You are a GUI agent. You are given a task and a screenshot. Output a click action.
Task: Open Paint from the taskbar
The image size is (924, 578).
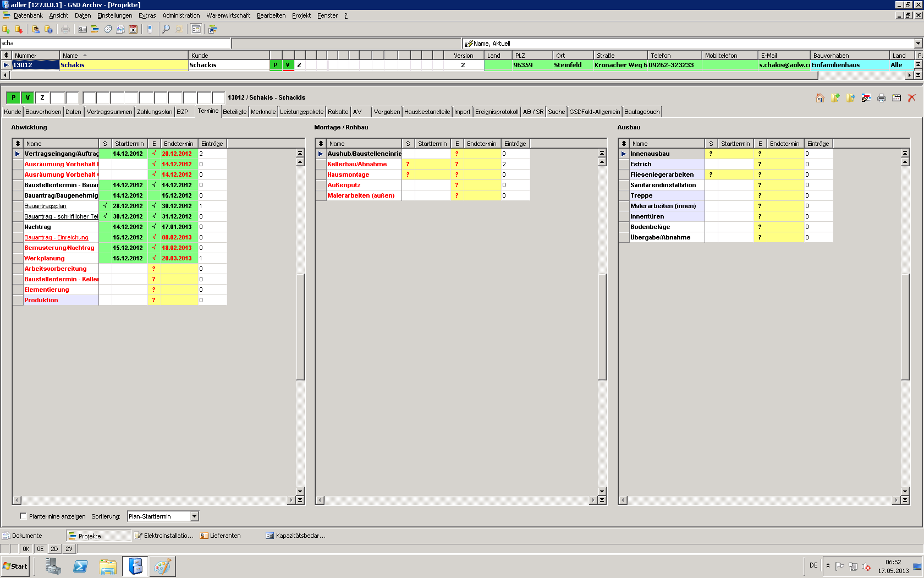tap(162, 566)
